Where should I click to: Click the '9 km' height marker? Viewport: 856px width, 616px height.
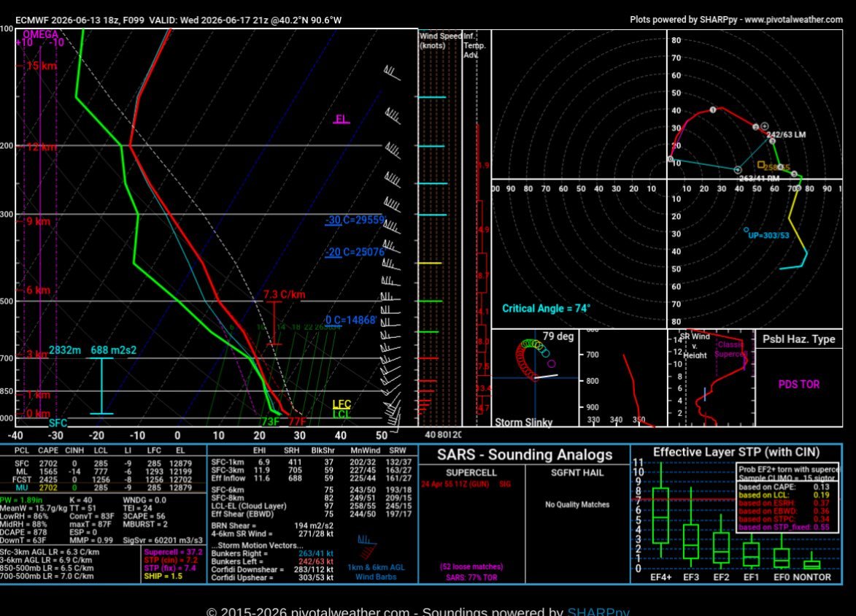[38, 221]
